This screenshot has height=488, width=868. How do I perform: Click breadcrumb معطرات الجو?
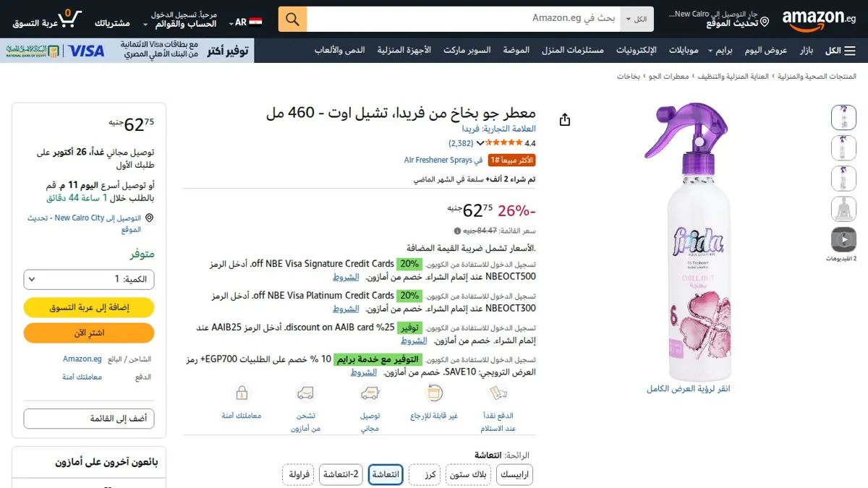pos(670,76)
